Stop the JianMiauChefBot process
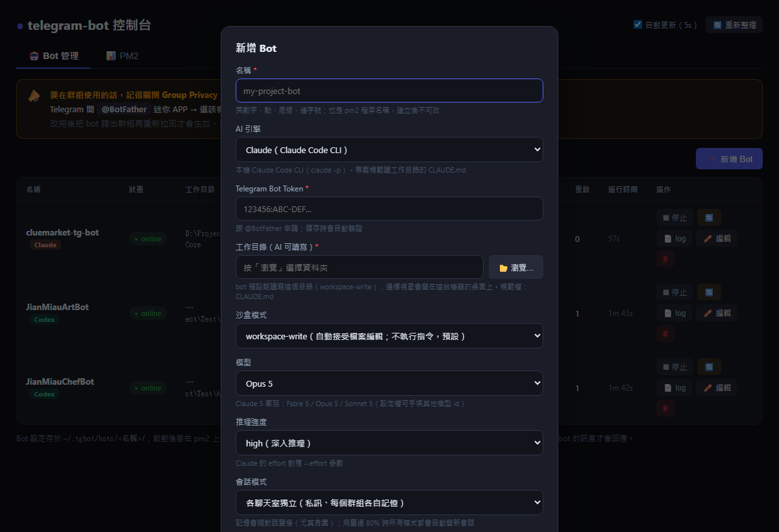779x532 pixels. click(x=674, y=367)
